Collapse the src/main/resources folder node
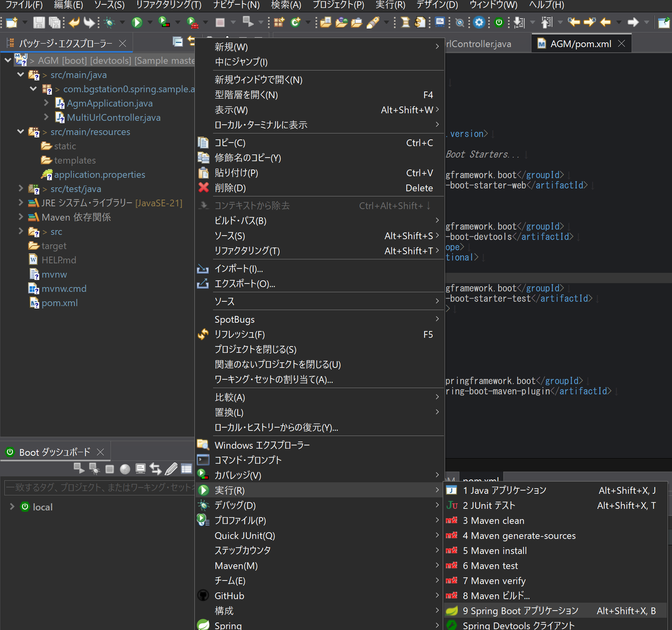Screen dimensions: 672x630 point(21,132)
